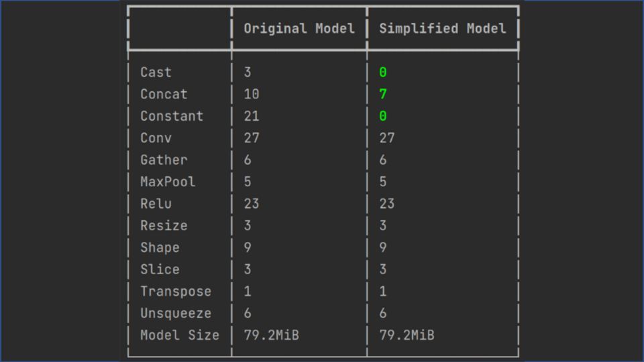
Task: Click the 'Simplified Model' column header
Action: (x=443, y=29)
